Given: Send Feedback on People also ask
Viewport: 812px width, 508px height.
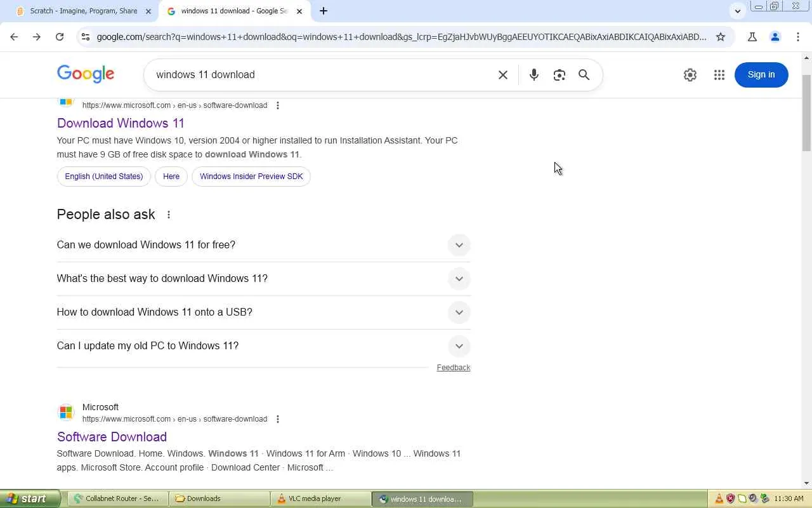Looking at the screenshot, I should tap(454, 368).
